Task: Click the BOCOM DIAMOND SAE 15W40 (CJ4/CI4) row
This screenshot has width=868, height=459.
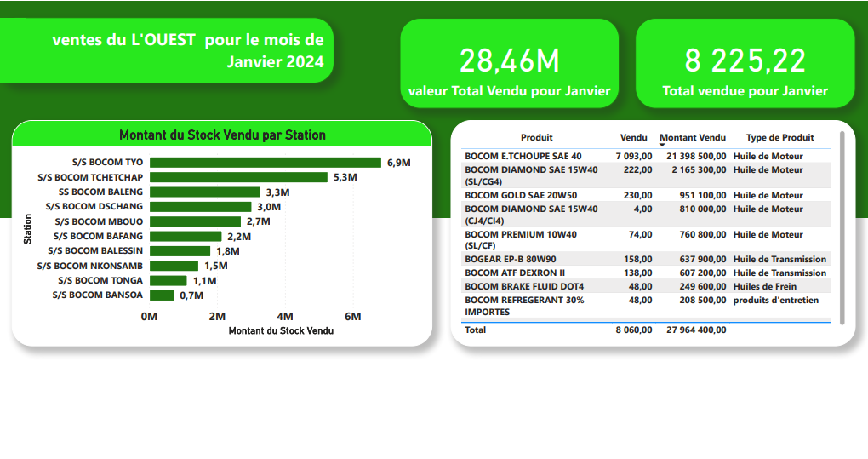Action: (x=645, y=215)
